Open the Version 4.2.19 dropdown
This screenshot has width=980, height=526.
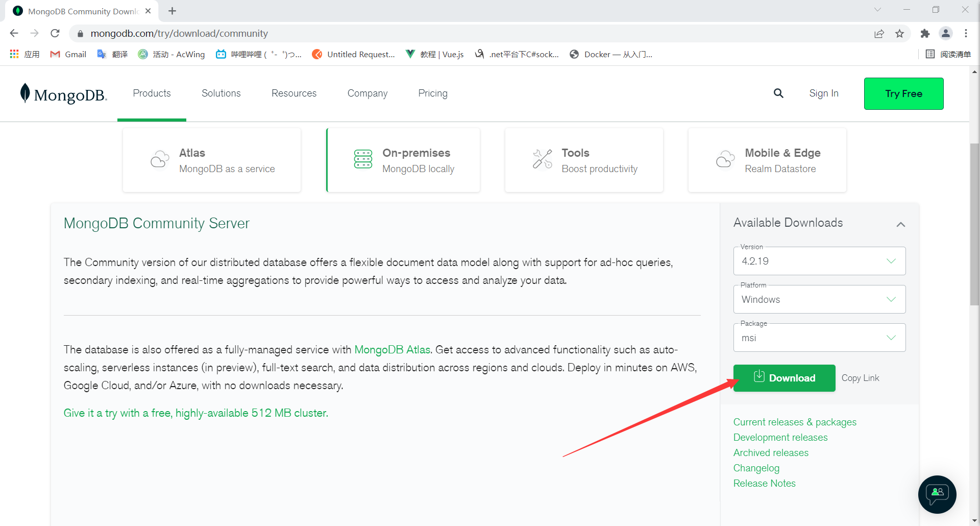click(819, 261)
